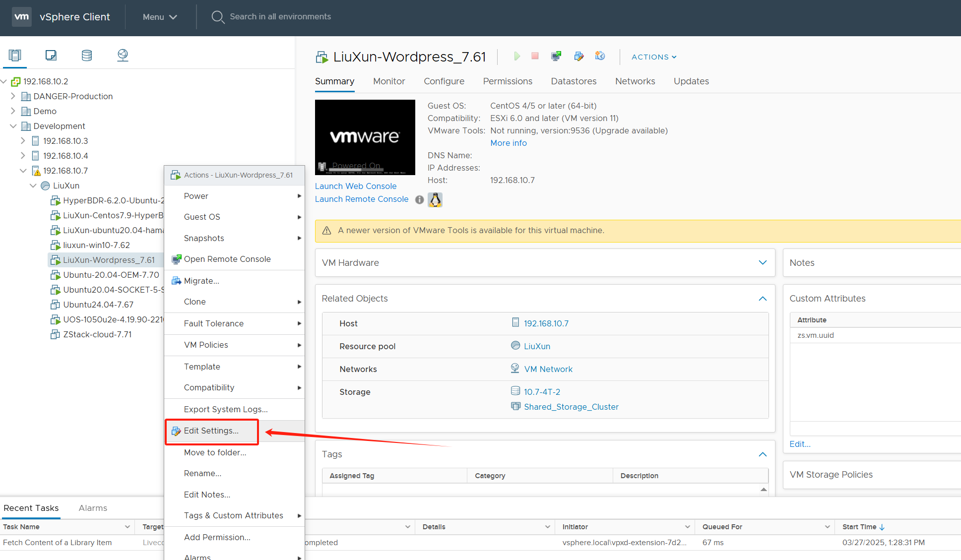This screenshot has height=560, width=961.
Task: Select Open Remote Console menu entry
Action: coord(235,259)
